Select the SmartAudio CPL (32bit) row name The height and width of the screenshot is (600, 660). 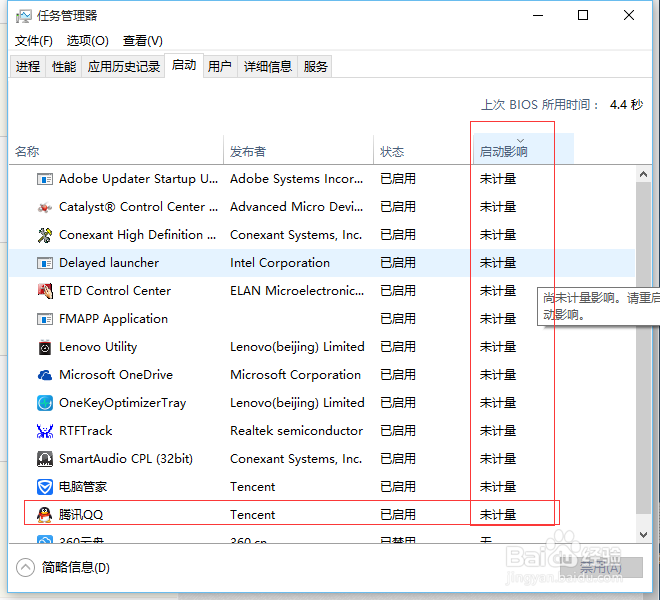pyautogui.click(x=126, y=459)
